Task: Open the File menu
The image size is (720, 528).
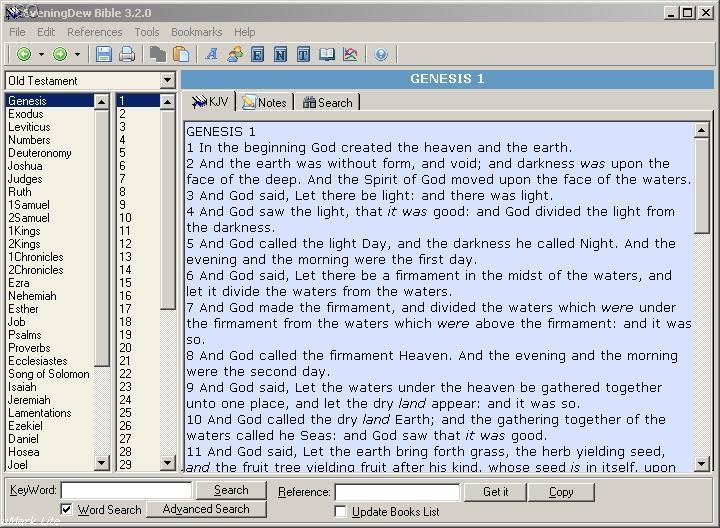Action: pos(17,32)
